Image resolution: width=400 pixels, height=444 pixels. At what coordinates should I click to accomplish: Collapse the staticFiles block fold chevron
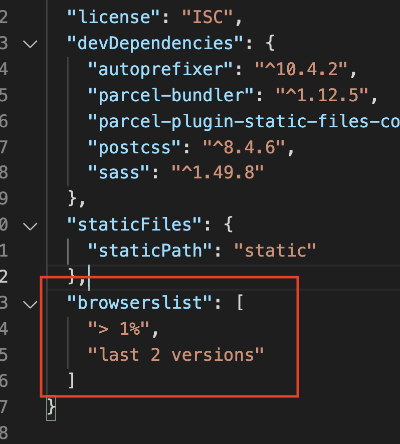30,226
